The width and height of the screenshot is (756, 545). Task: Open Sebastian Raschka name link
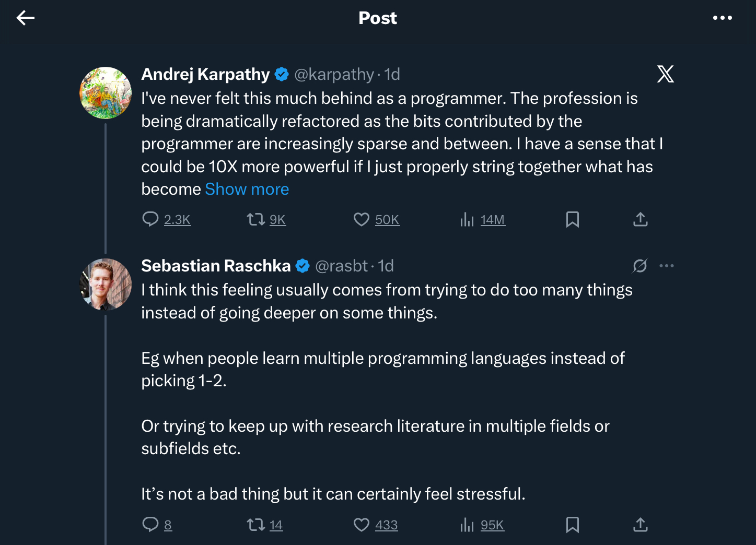click(x=216, y=266)
